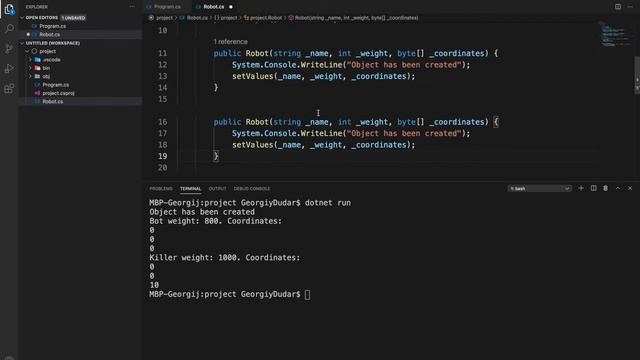Image resolution: width=640 pixels, height=360 pixels.
Task: Select Program.cs under Open Editors
Action: (x=52, y=26)
